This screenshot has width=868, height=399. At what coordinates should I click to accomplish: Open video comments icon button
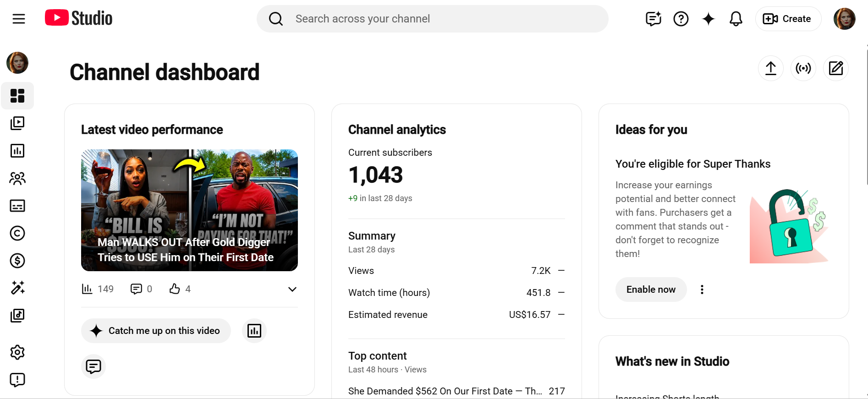(x=93, y=366)
